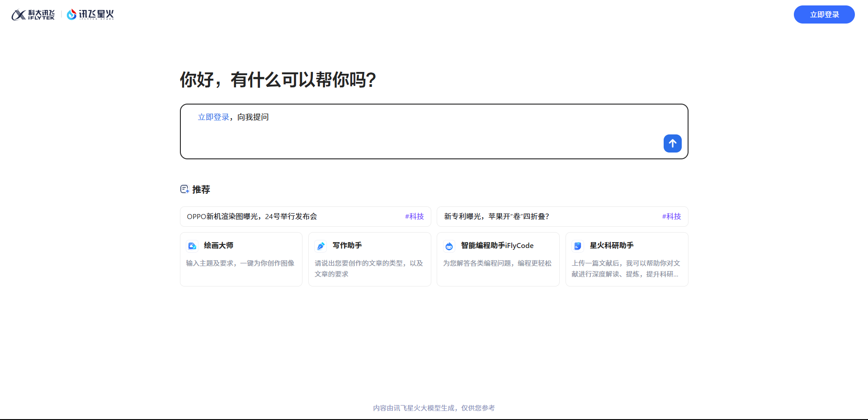Viewport: 868px width, 420px height.
Task: Click the 绘画大师 painting icon
Action: (x=192, y=246)
